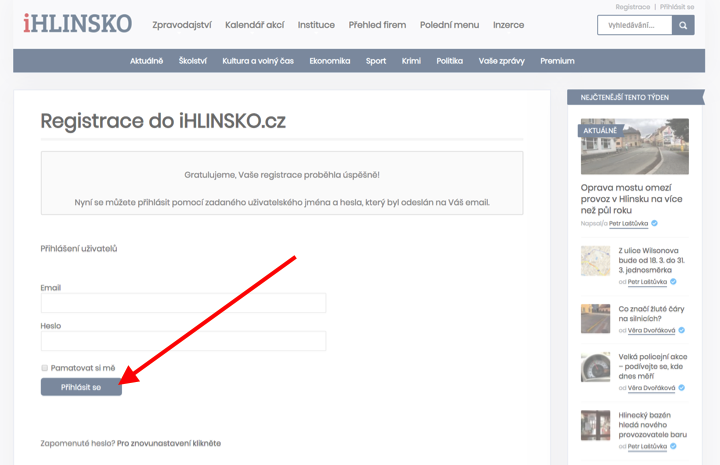Open the speedometer article thumbnail
The image size is (720, 465).
click(x=595, y=367)
